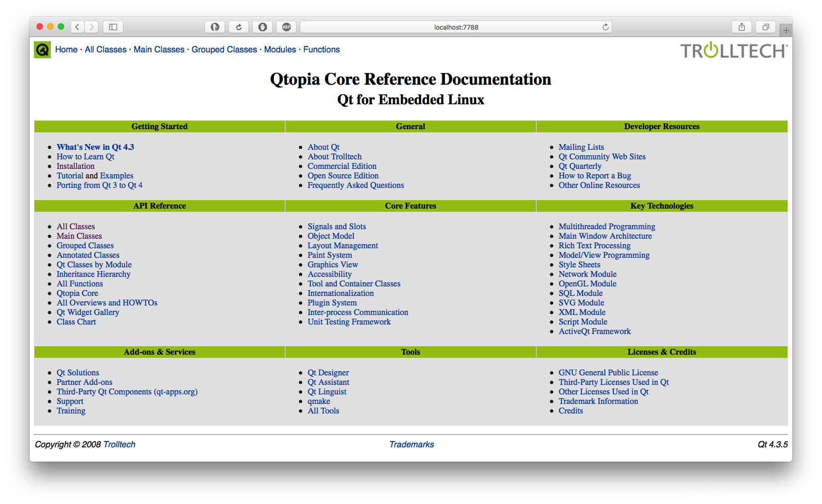This screenshot has width=822, height=504.
Task: Open About Trolltech link
Action: (x=335, y=157)
